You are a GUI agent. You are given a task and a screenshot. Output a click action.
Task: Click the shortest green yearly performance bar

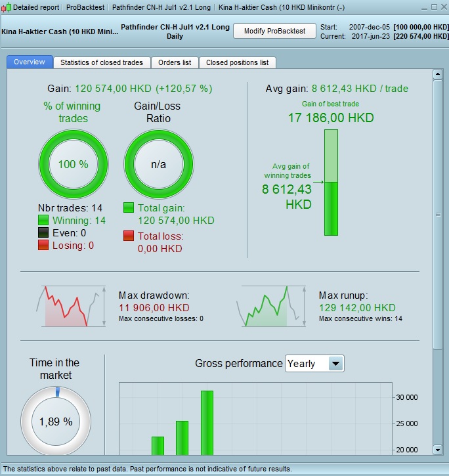(x=158, y=446)
